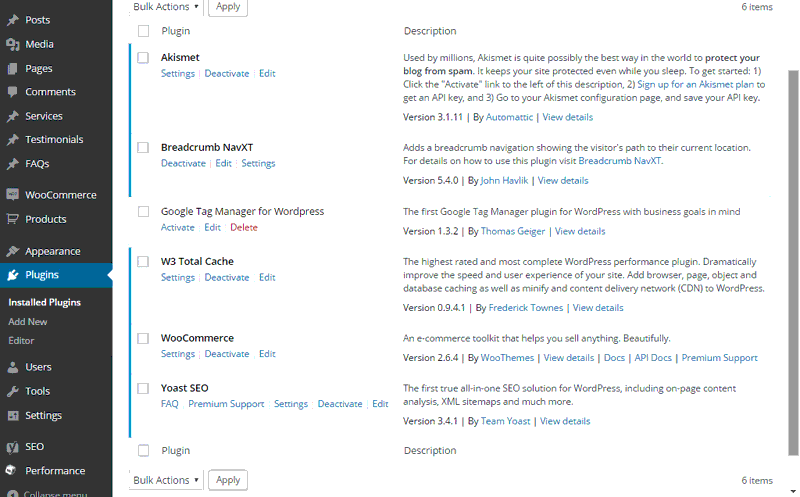This screenshot has width=800, height=497.
Task: Click the Media icon in sidebar
Action: click(x=13, y=44)
